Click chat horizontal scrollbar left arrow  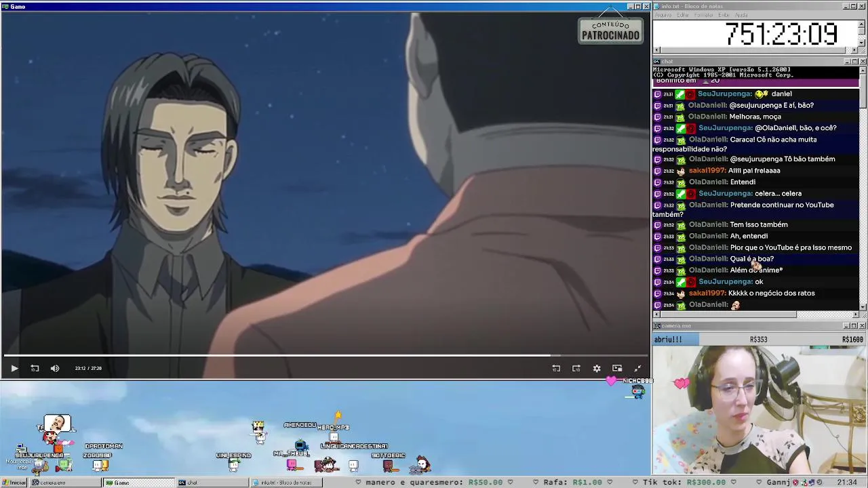tap(656, 314)
